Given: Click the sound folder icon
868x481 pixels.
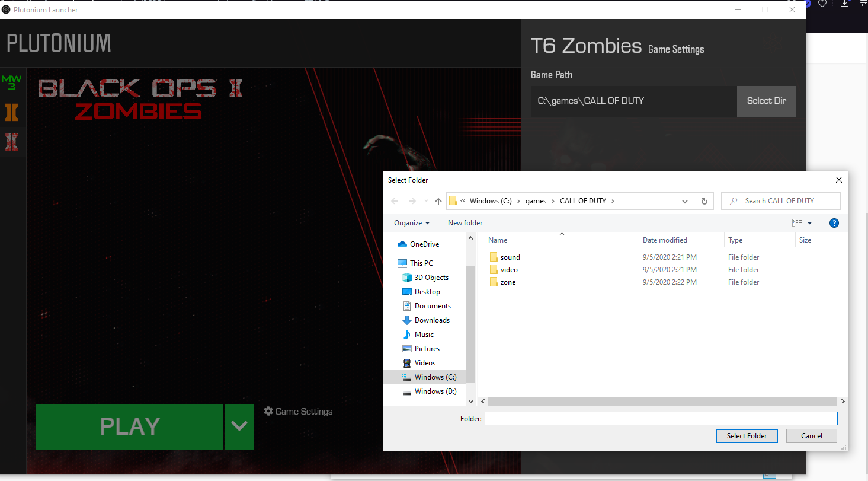Looking at the screenshot, I should (x=494, y=257).
